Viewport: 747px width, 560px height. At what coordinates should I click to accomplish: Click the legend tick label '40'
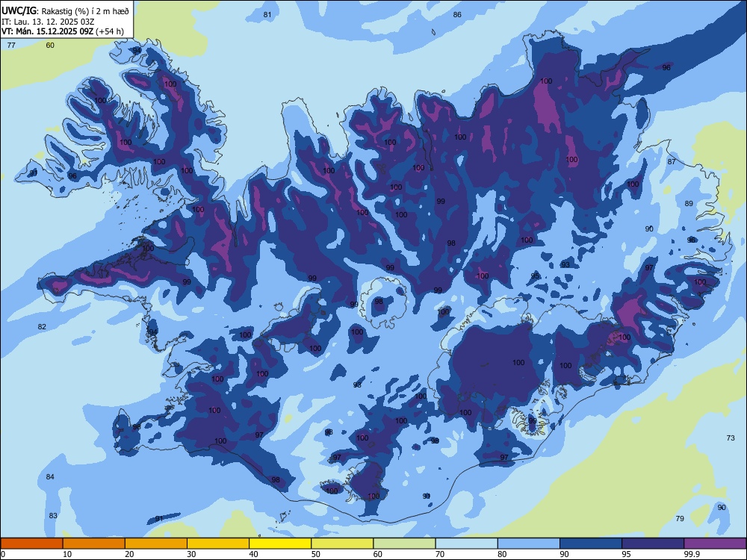pyautogui.click(x=253, y=554)
